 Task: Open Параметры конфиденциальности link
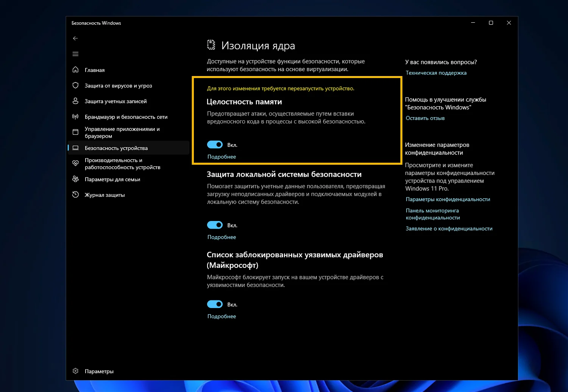448,199
